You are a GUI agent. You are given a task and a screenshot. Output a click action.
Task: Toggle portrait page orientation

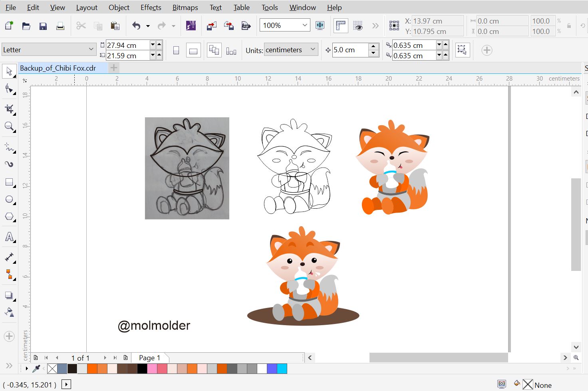point(176,51)
